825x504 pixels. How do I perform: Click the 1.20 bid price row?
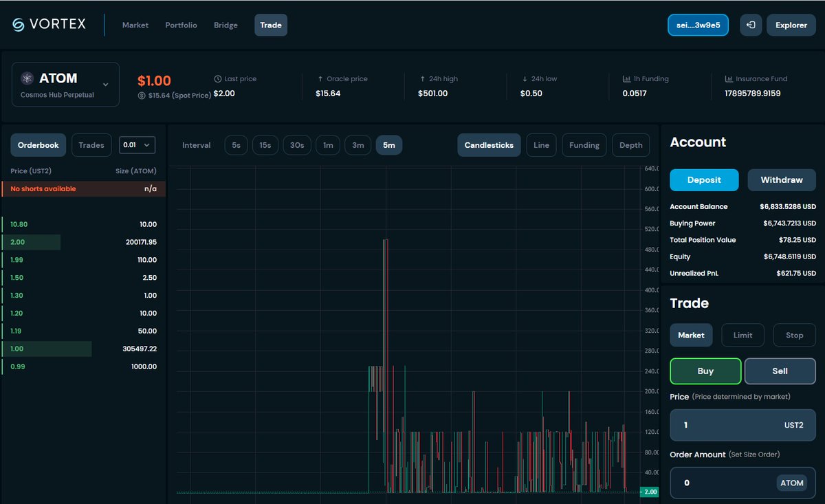coord(83,314)
